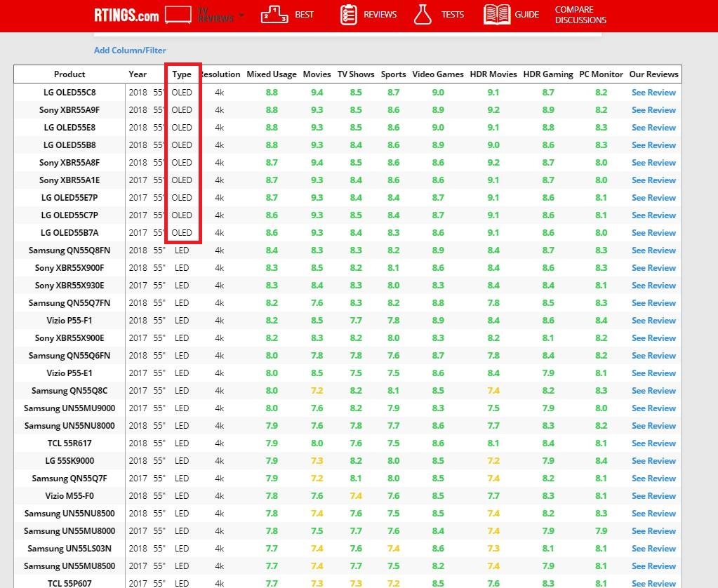Sort by the Type column header
The width and height of the screenshot is (718, 588).
pos(182,74)
